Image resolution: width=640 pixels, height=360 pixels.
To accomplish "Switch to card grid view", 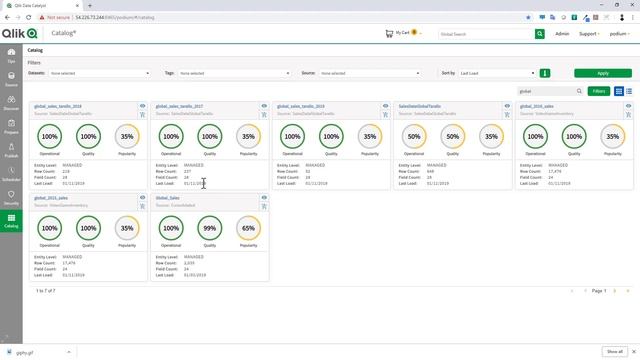I will click(x=619, y=91).
